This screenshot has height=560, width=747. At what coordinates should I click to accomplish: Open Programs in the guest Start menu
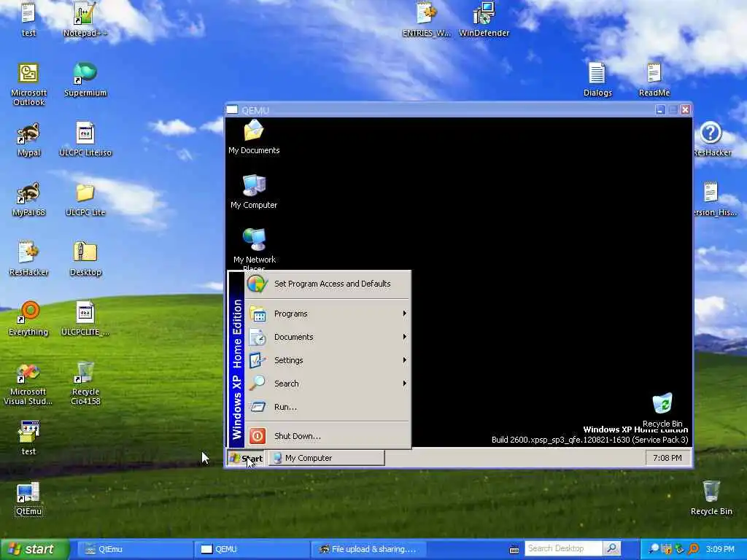(x=328, y=314)
